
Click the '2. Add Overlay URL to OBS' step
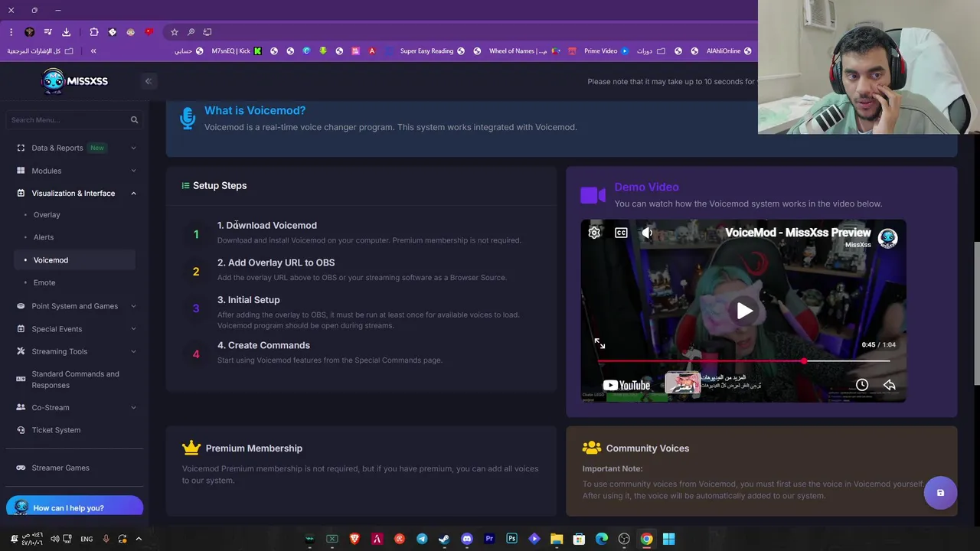coord(276,262)
